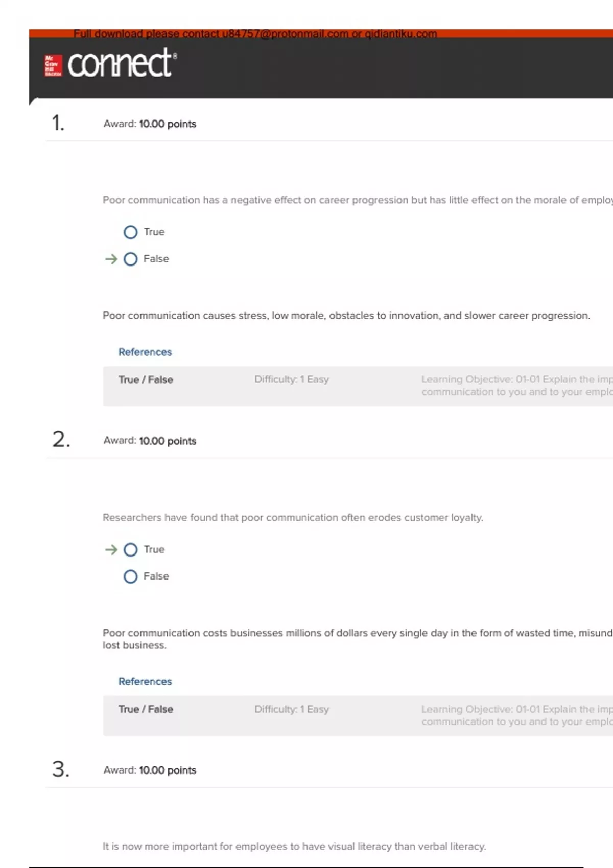Click the question 1 number heading
Viewport: 613px width, 868px height.
pyautogui.click(x=58, y=123)
